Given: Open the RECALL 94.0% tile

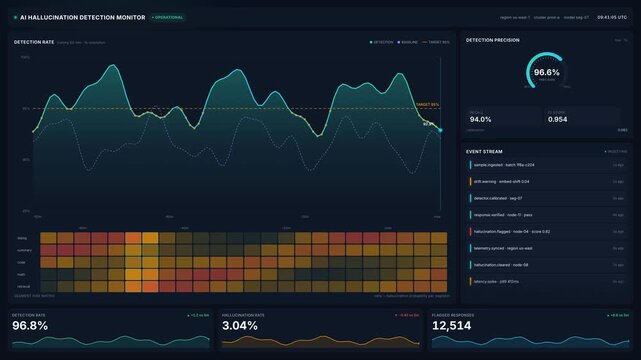Looking at the screenshot, I should [x=503, y=117].
